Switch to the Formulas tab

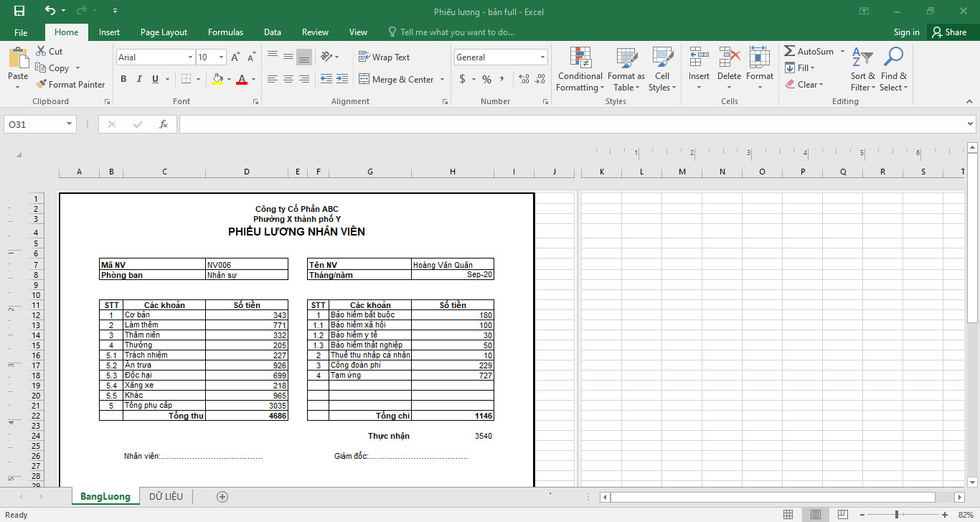tap(225, 32)
